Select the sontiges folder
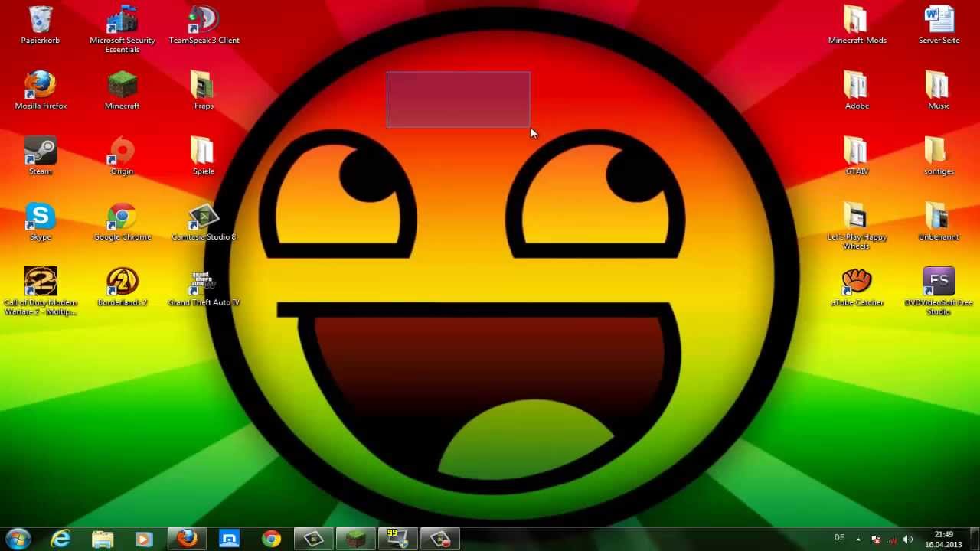 (939, 157)
